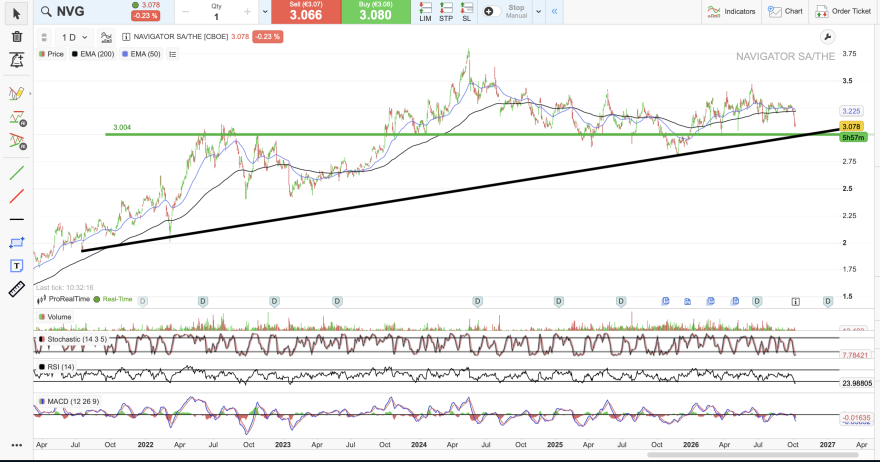Open the Order Ticket
Screen dimensions: 880x462
[843, 11]
